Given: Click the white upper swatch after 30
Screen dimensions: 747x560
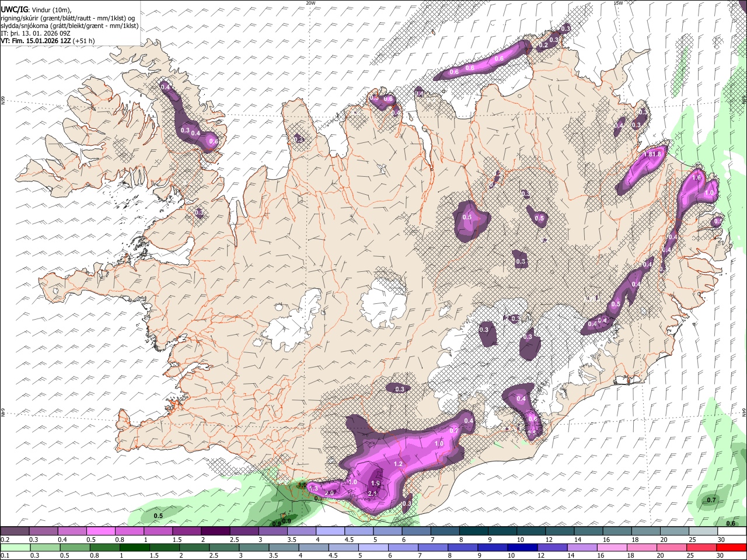Looking at the screenshot, I should (732, 531).
